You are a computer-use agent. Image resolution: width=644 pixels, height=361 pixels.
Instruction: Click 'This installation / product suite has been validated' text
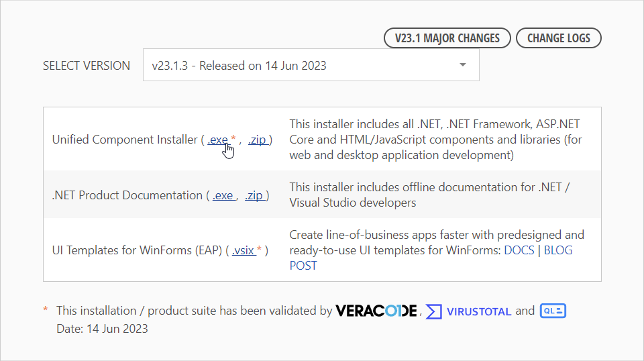(194, 311)
